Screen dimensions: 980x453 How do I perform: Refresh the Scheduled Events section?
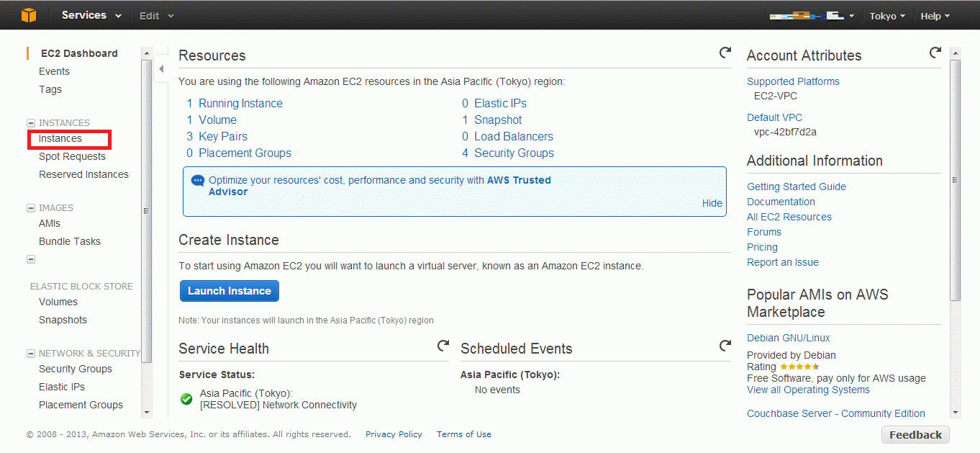tap(725, 346)
